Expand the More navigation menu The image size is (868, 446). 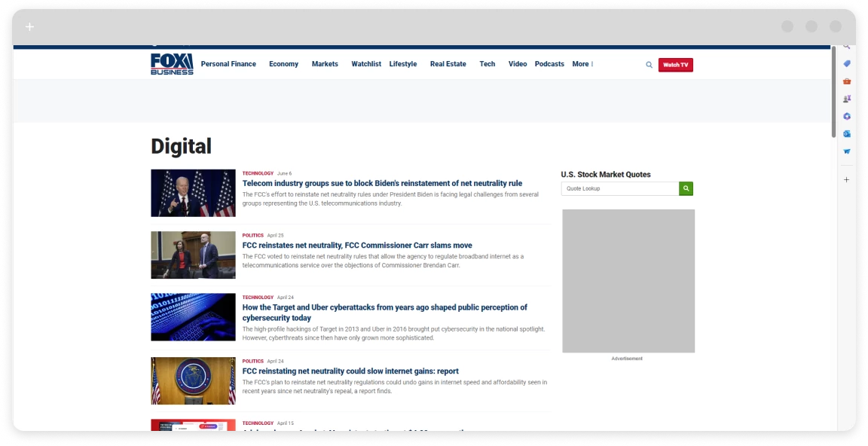click(582, 64)
